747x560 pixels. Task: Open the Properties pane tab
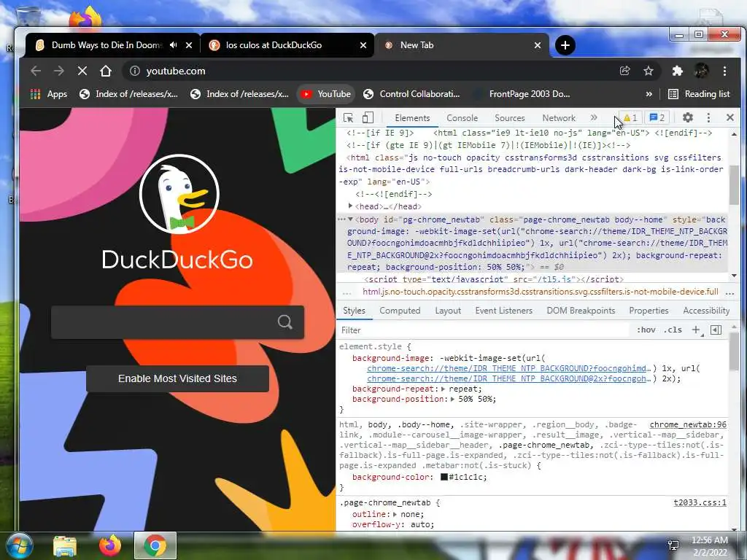[x=649, y=311]
